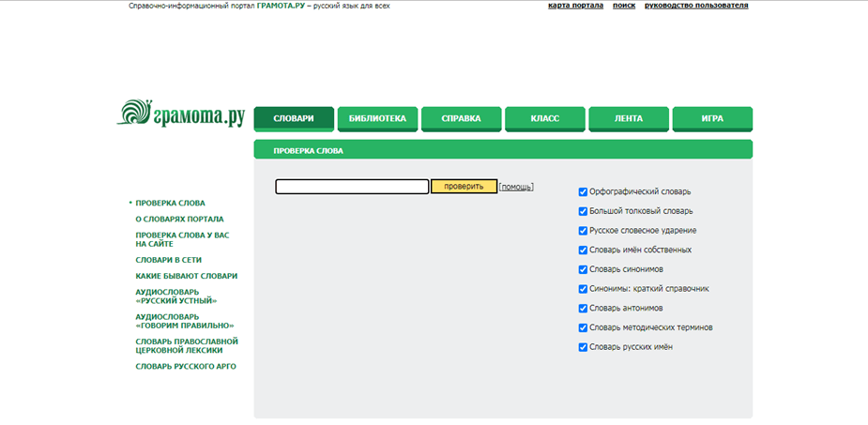Open СЛОВАРЬ ПРАВОСЛАВНОЙ ЦЕРКОВНОЙ ЛЕКСИКИ
Image resolution: width=868 pixels, height=425 pixels.
pos(187,346)
